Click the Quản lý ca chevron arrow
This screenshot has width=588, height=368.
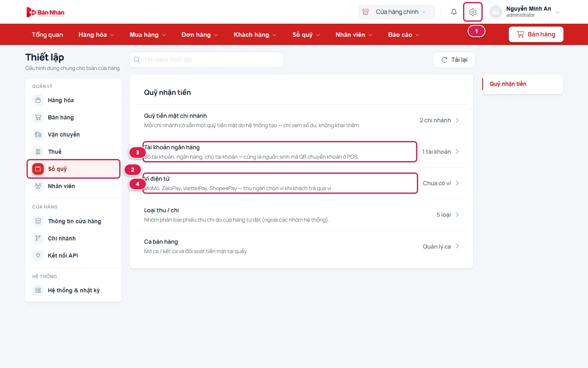click(x=457, y=246)
